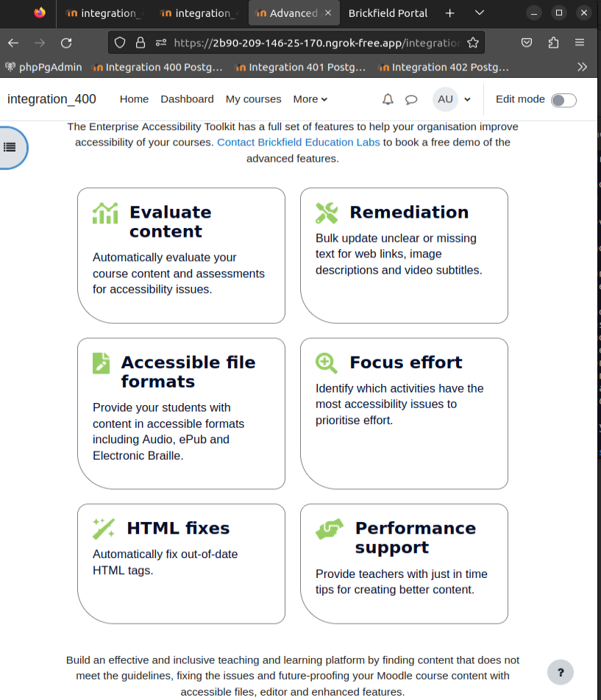Click the integration_400 site name
The width and height of the screenshot is (601, 700).
(51, 99)
